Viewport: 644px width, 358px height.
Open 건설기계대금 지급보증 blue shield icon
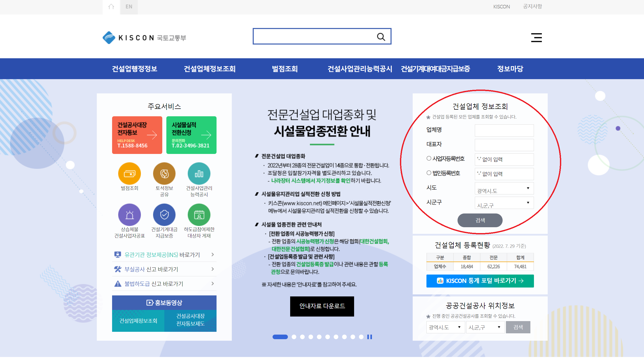(164, 215)
